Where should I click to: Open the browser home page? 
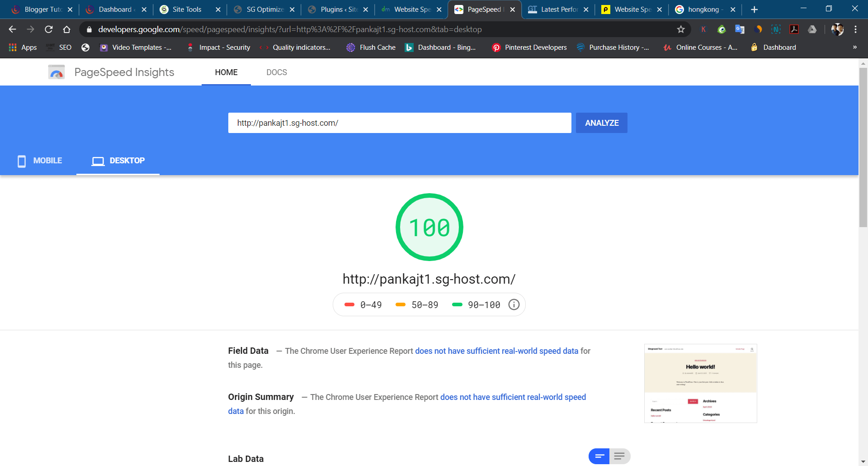coord(66,29)
